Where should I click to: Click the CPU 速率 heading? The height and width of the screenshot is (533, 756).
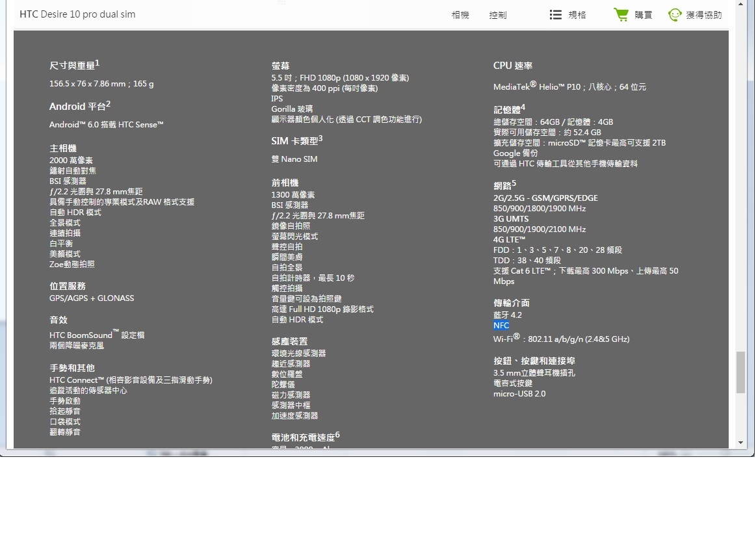(x=512, y=66)
